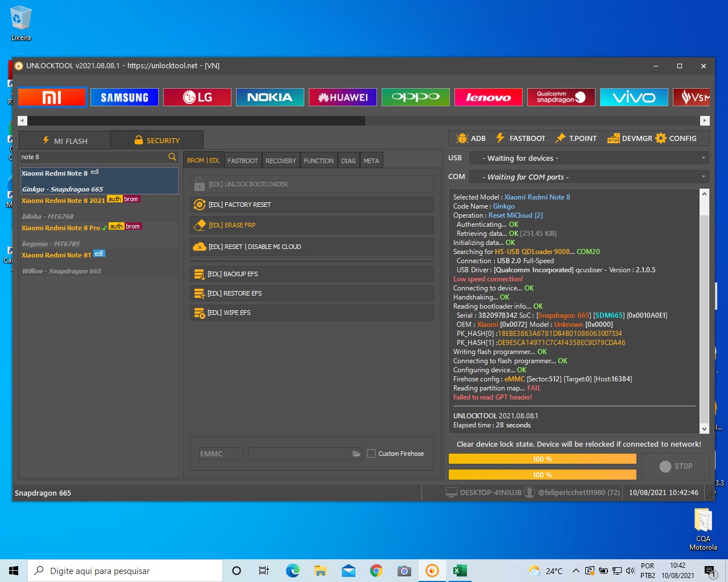
Task: Select the Huawei brand tile
Action: point(343,97)
